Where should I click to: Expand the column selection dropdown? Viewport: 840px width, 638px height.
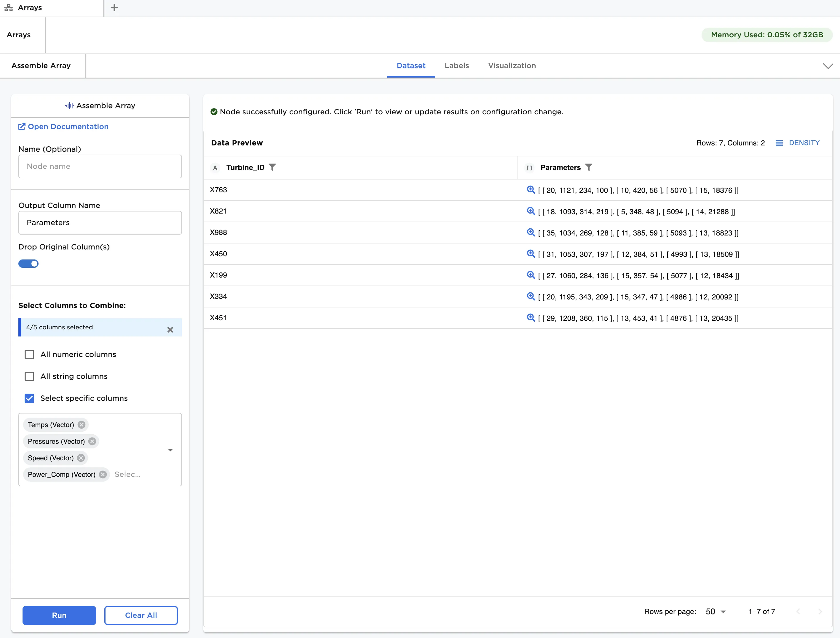[171, 450]
